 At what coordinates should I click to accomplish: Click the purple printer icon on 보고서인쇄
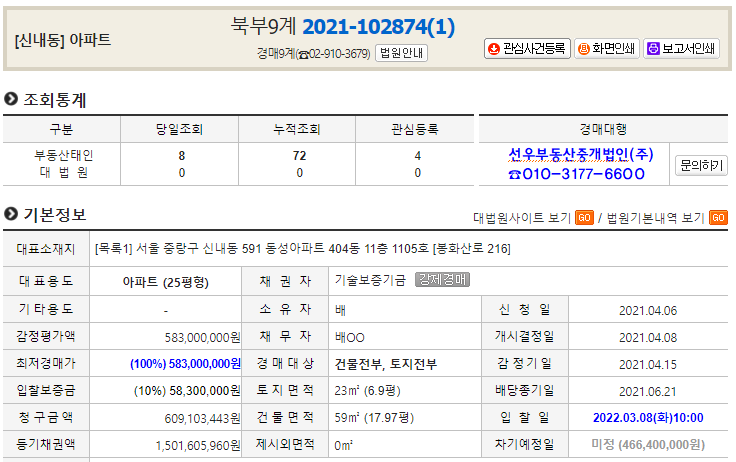pyautogui.click(x=653, y=49)
